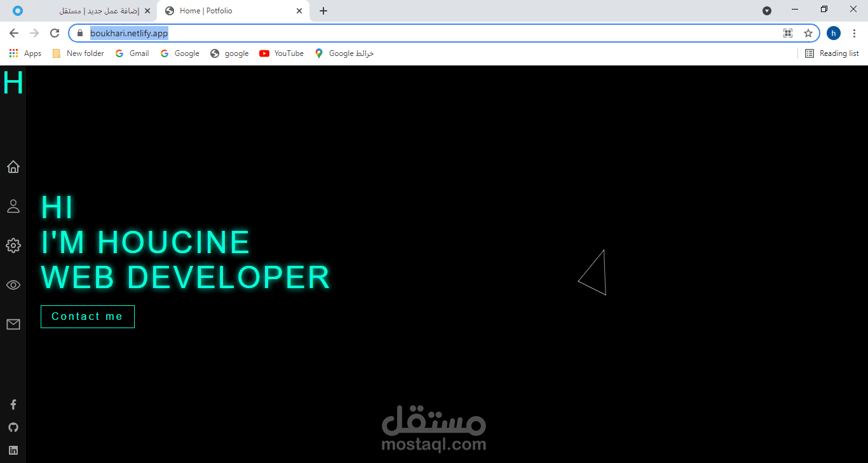Viewport: 868px width, 463px height.
Task: Click the eye icon in the sidebar
Action: pyautogui.click(x=13, y=285)
